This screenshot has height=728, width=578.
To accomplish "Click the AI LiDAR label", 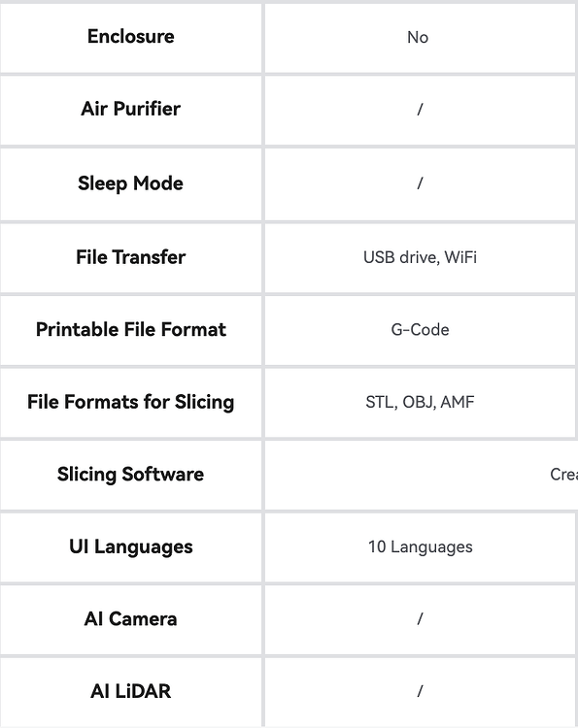I will click(x=130, y=691).
